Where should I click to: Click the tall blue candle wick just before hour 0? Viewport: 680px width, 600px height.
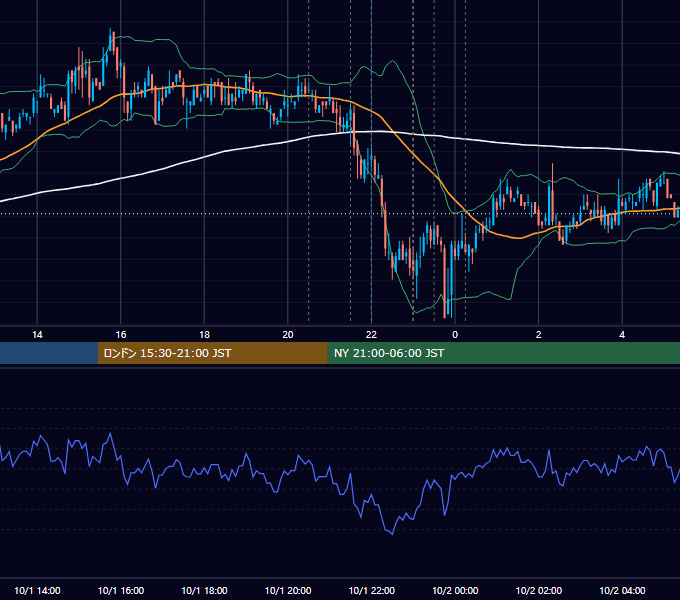(x=451, y=282)
